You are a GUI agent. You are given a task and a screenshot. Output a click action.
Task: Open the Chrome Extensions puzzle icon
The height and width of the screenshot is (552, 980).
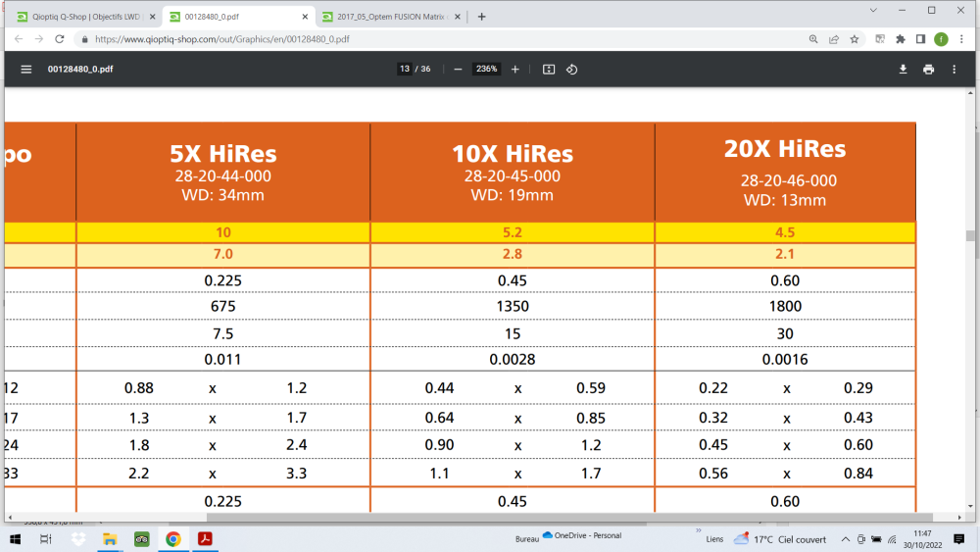tap(900, 39)
